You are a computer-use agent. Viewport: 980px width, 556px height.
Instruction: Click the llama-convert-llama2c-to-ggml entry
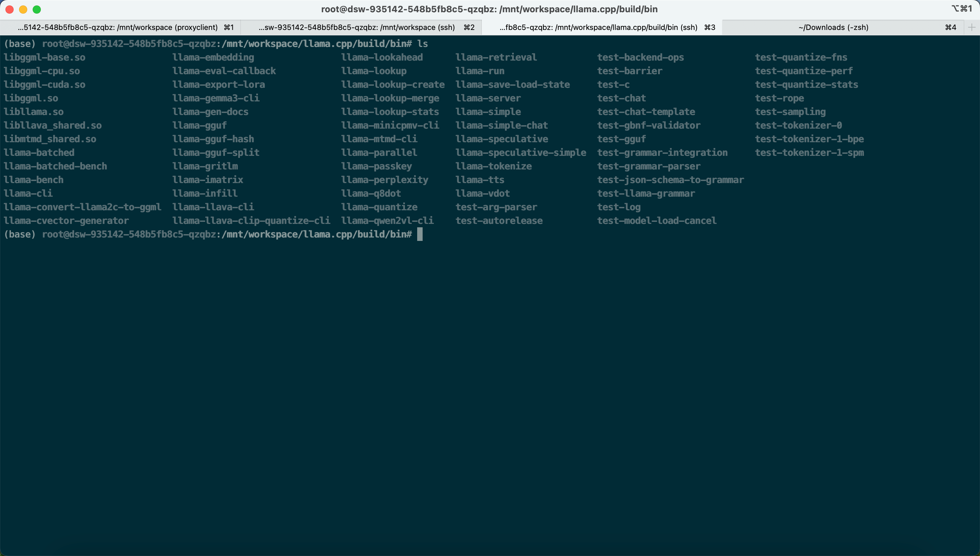(x=82, y=207)
